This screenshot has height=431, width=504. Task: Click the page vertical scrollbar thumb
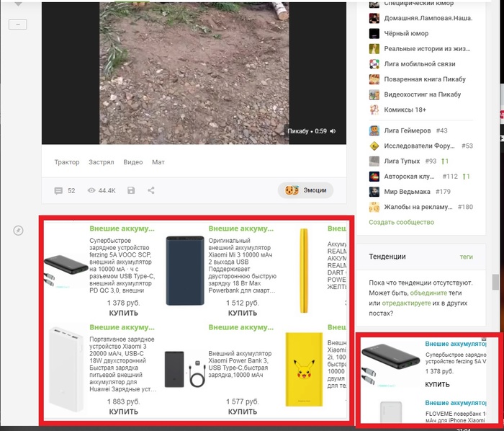pos(495,283)
